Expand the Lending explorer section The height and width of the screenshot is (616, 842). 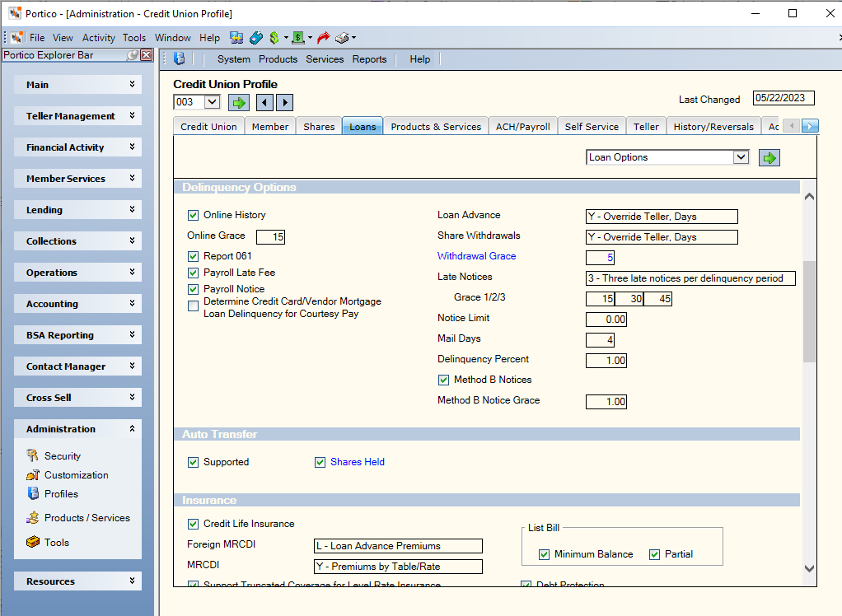pyautogui.click(x=78, y=210)
